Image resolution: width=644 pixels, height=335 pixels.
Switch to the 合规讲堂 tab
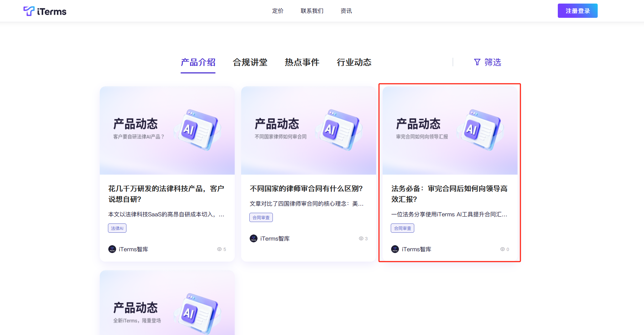[250, 62]
